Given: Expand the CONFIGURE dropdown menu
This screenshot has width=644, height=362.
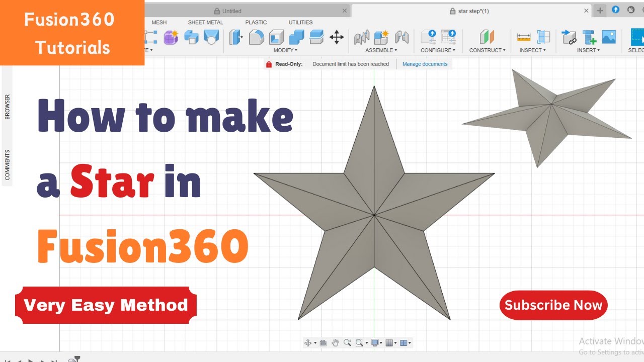Looking at the screenshot, I should [438, 50].
